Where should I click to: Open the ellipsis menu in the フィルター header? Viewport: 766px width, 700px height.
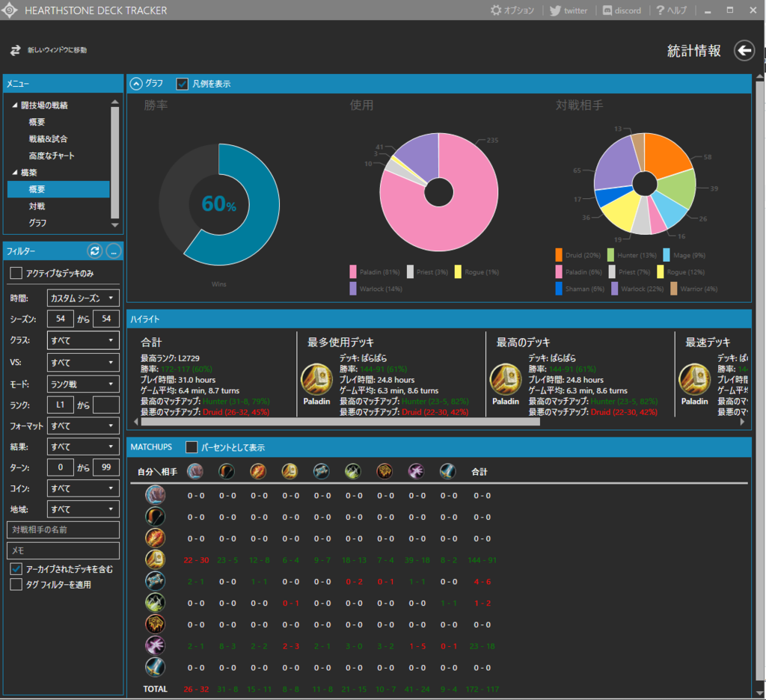(x=114, y=251)
